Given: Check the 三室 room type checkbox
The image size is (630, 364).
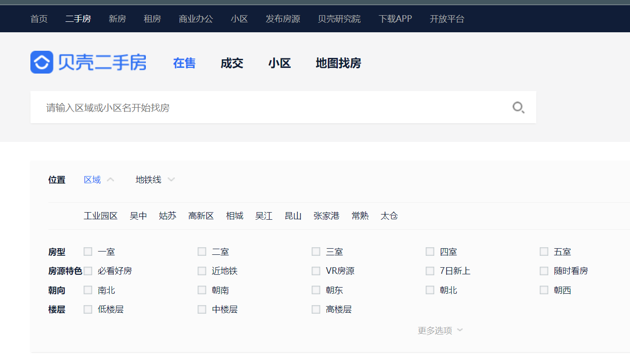Looking at the screenshot, I should coord(316,252).
